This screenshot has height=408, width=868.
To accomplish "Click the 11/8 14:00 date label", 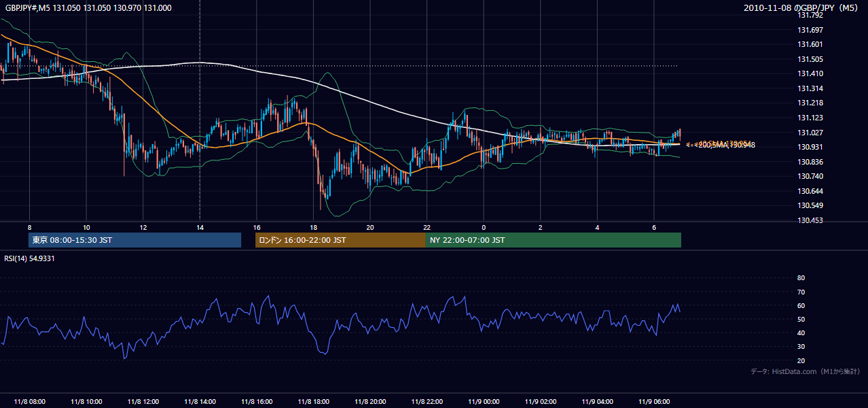I will pyautogui.click(x=200, y=401).
